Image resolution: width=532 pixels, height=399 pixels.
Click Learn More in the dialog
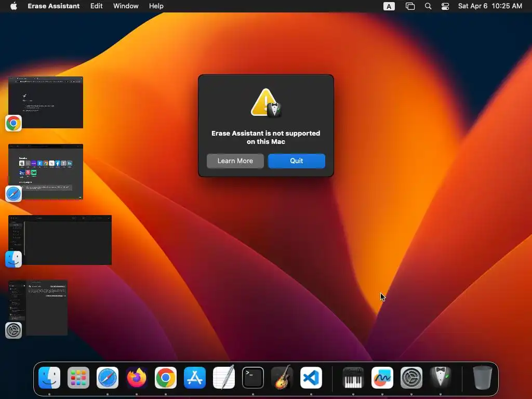[x=235, y=161]
